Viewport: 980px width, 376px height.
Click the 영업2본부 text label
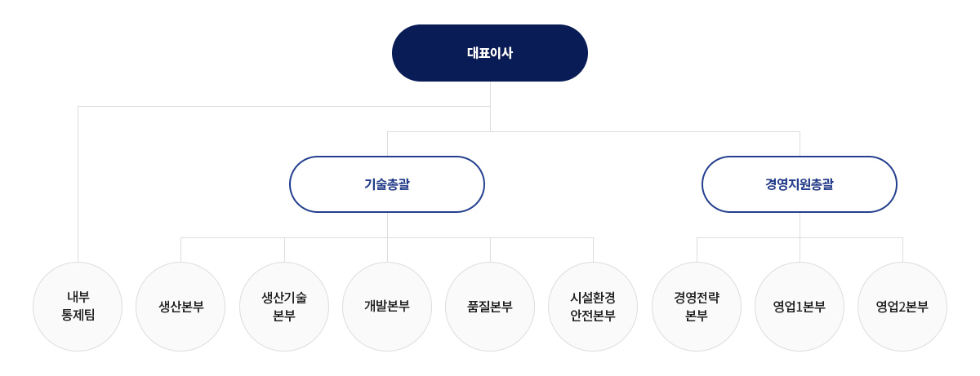pos(902,307)
